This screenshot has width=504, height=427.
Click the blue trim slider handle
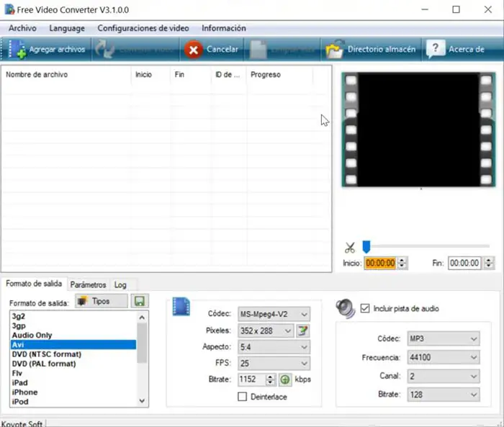tap(366, 247)
